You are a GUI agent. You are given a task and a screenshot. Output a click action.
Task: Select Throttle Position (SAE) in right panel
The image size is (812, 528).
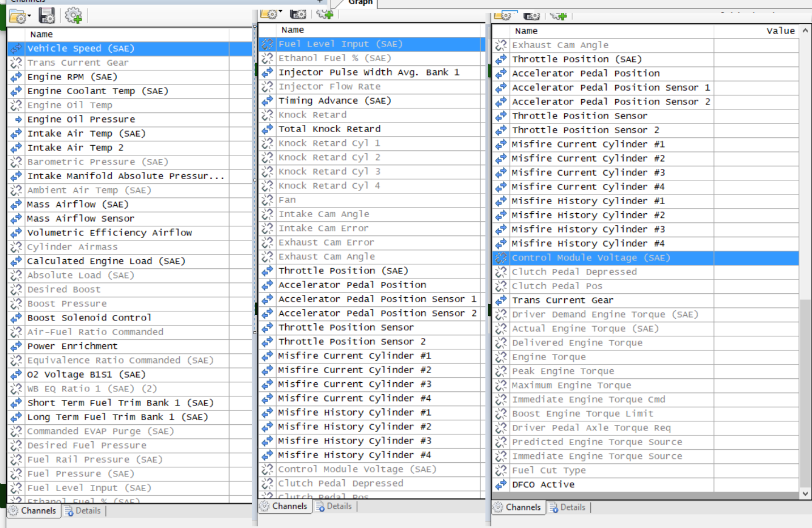pyautogui.click(x=645, y=60)
